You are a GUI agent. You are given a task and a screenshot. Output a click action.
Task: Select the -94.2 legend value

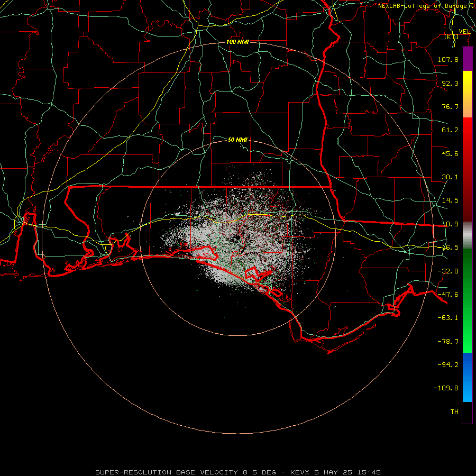(448, 365)
